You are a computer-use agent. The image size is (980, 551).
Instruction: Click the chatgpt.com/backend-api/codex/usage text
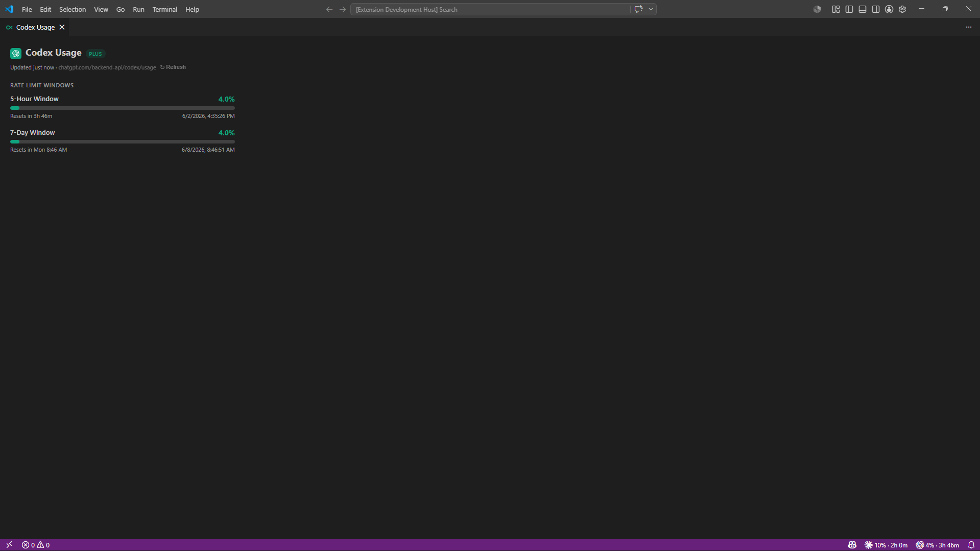pos(107,67)
